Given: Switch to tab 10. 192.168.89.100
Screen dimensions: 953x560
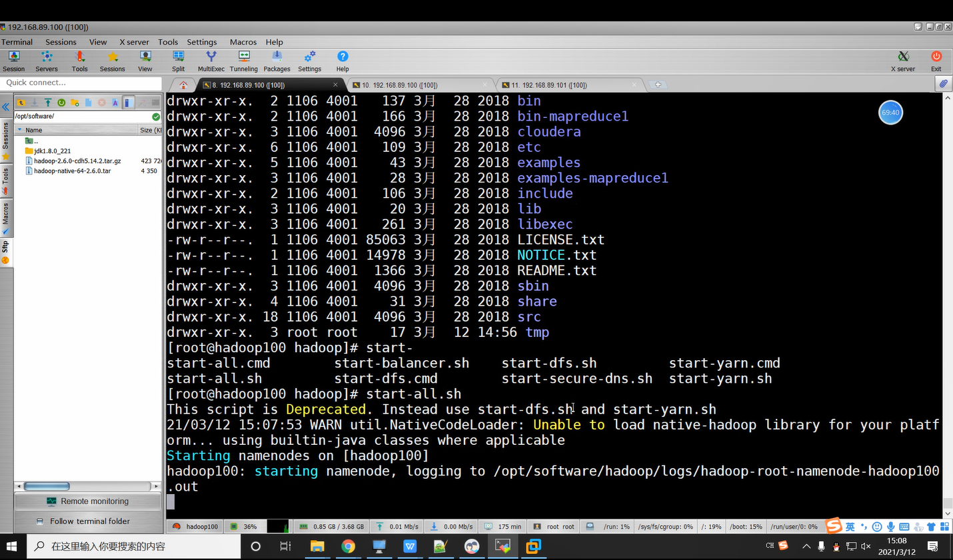Looking at the screenshot, I should coord(420,85).
